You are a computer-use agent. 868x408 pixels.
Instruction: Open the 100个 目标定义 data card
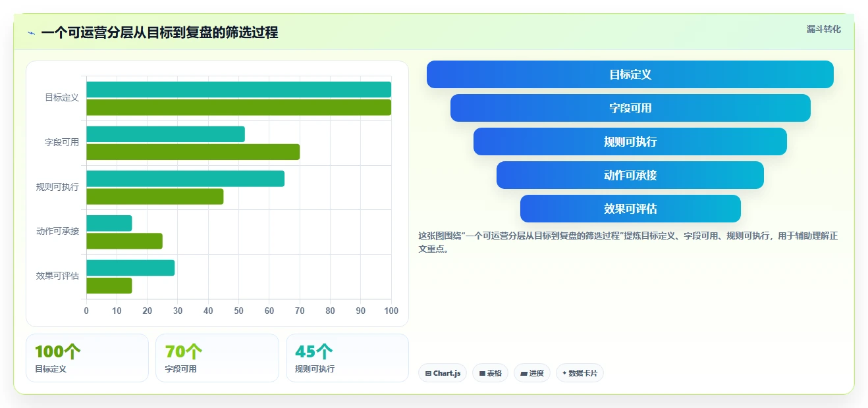click(x=87, y=358)
